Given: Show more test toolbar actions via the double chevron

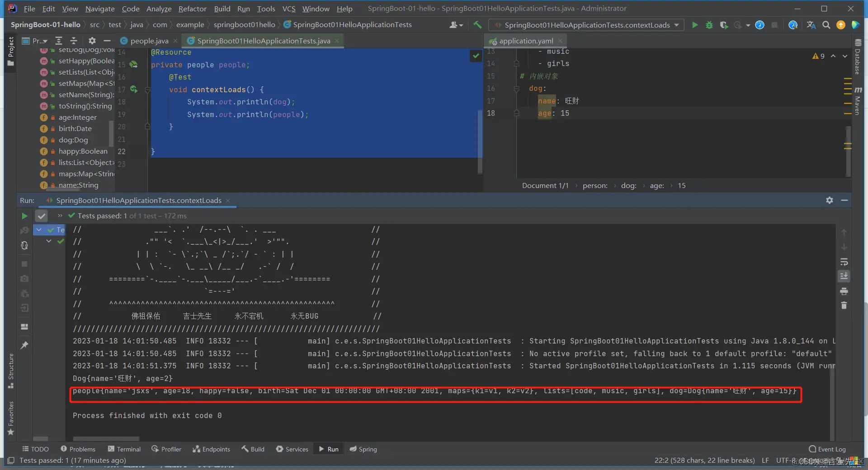Looking at the screenshot, I should click(x=60, y=216).
